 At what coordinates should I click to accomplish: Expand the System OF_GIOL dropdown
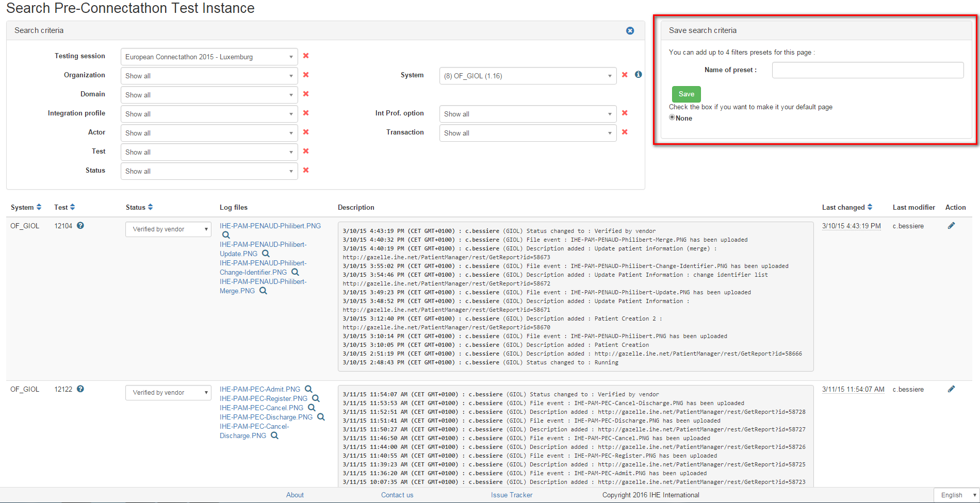click(x=528, y=76)
